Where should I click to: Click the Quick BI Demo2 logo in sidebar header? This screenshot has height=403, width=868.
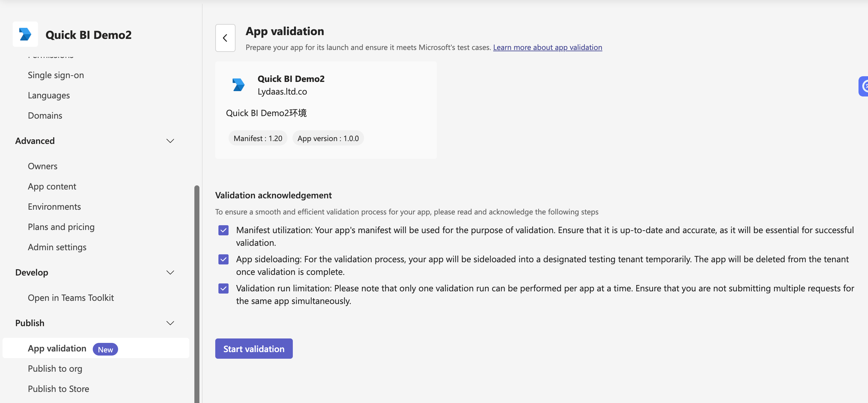click(25, 34)
